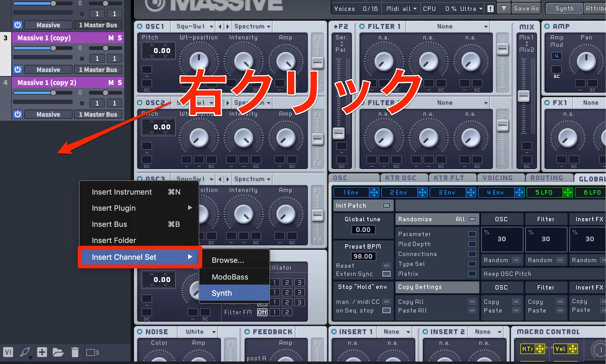Click the exclamation panic icon in Massive header

coord(490,9)
